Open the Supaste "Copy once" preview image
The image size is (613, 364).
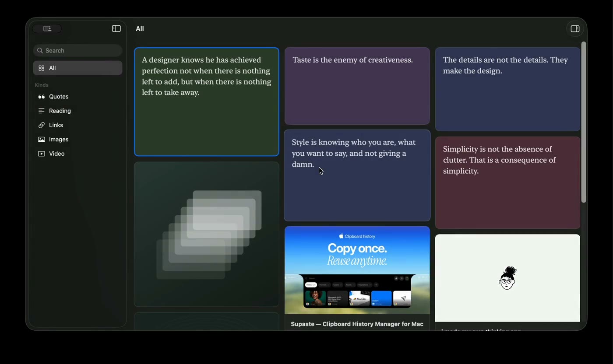click(357, 270)
